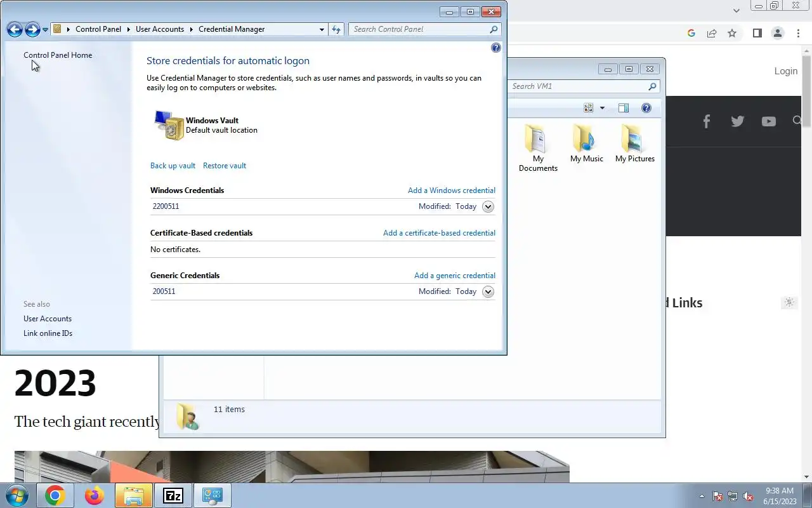Open the Chrome tab search chevron
This screenshot has height=508, width=812.
click(x=737, y=11)
